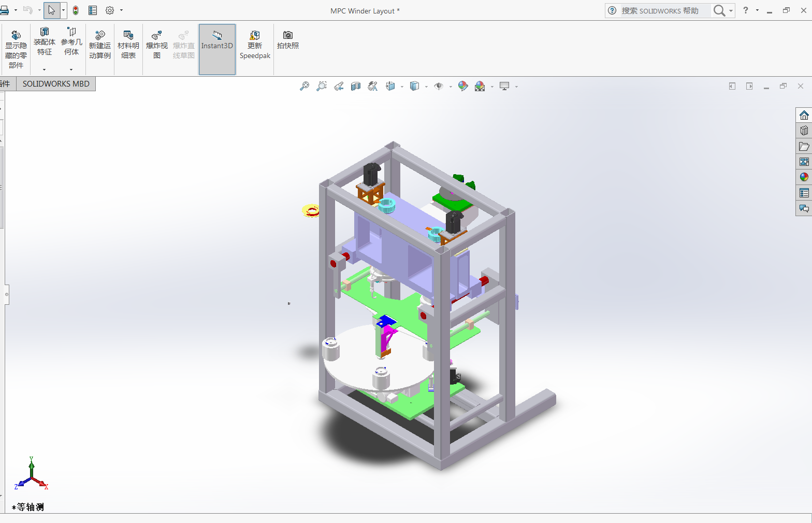Activate the Select cursor tool

[x=52, y=10]
